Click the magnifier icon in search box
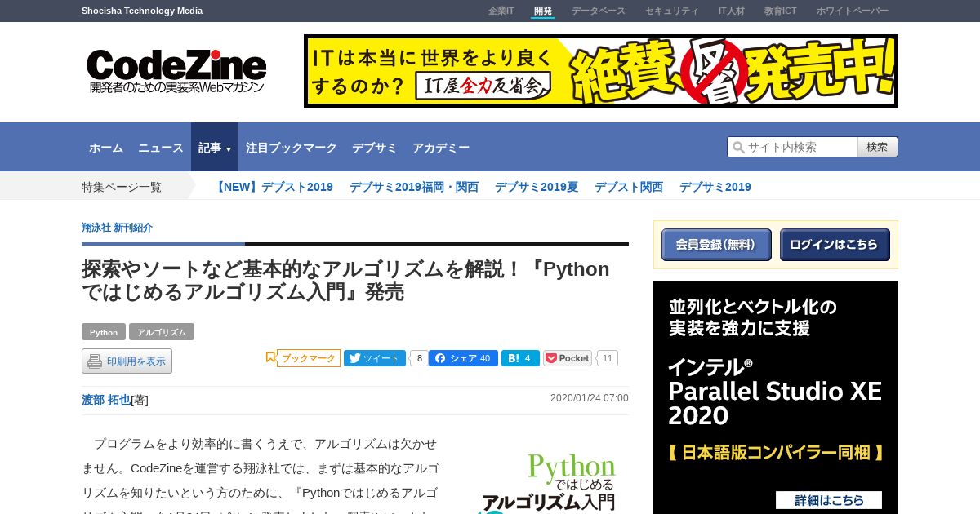 click(x=738, y=147)
